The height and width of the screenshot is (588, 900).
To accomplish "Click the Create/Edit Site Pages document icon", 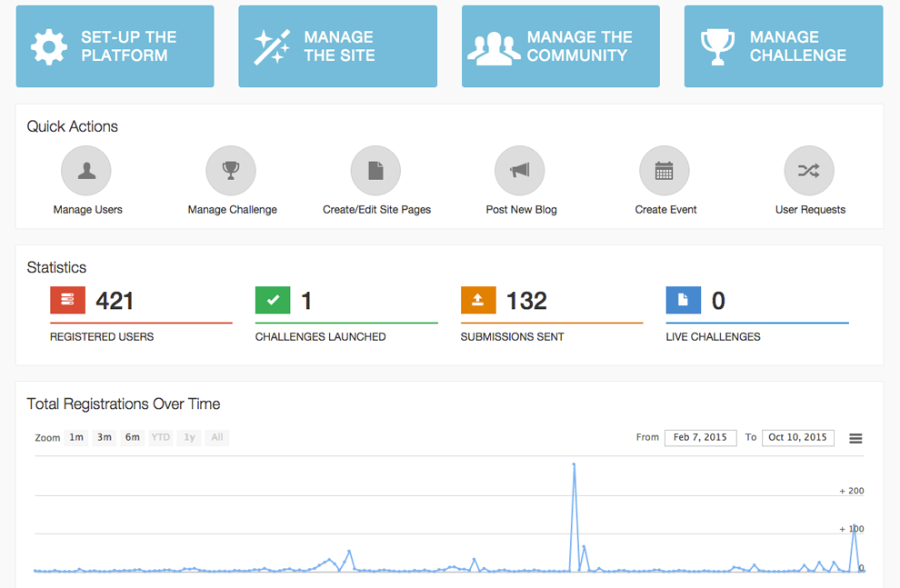I will point(375,170).
